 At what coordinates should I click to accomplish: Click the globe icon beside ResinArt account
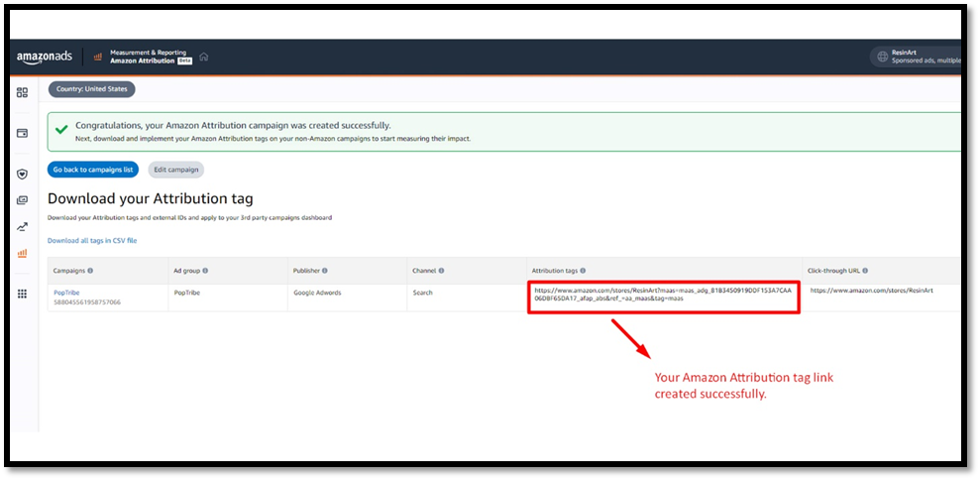pos(883,57)
